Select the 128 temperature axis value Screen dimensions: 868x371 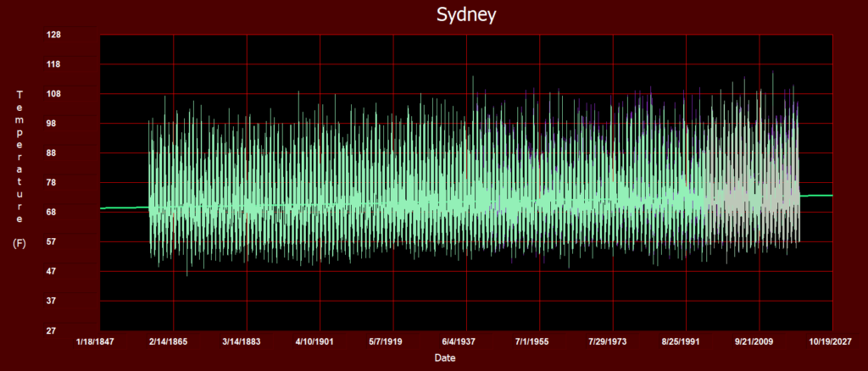53,35
